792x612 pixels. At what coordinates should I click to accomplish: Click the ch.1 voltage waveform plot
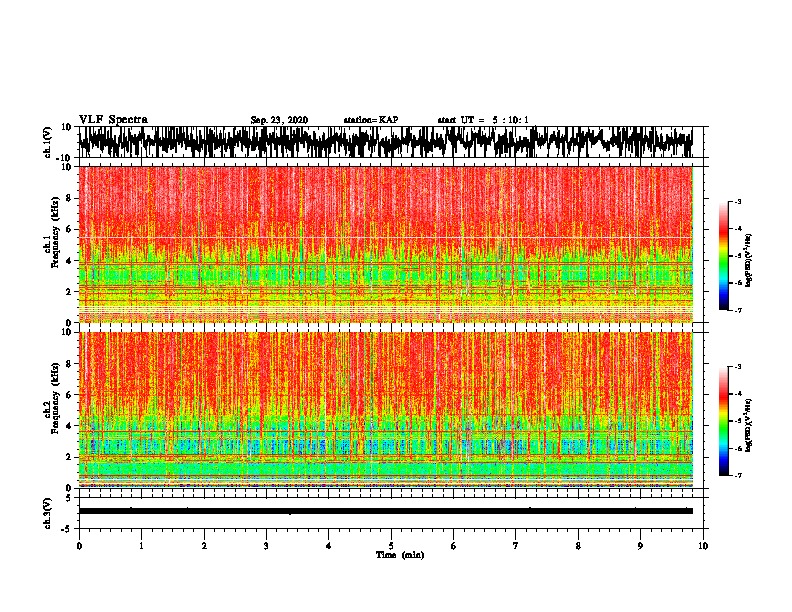(385, 142)
